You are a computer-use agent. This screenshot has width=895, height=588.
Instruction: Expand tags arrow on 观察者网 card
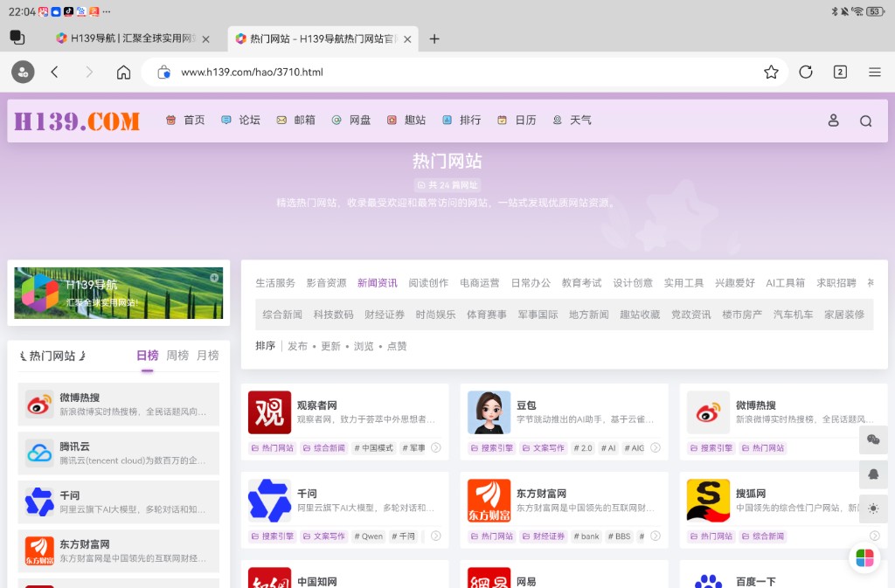pyautogui.click(x=436, y=447)
